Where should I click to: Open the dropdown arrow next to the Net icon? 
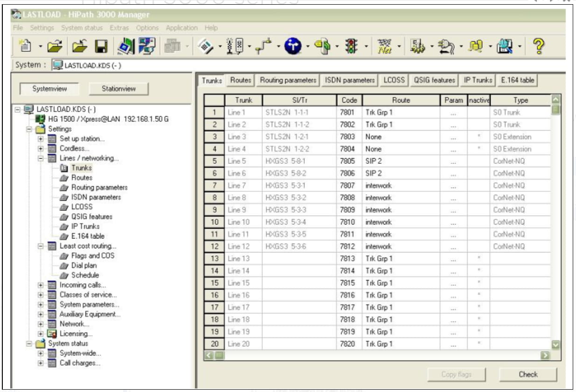398,46
